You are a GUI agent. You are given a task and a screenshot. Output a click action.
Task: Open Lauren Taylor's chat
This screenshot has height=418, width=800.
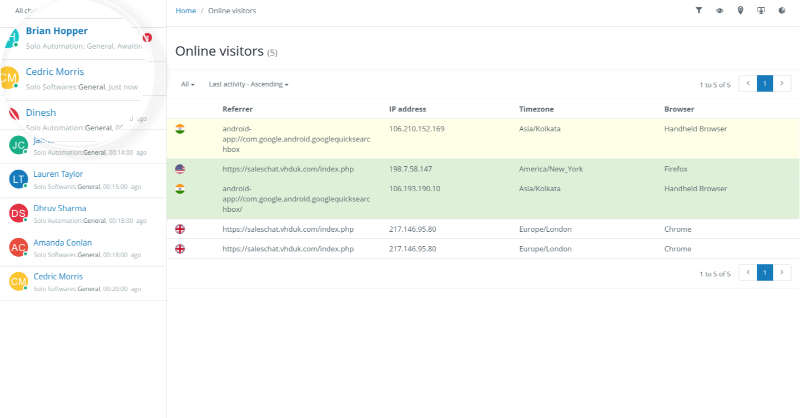58,174
